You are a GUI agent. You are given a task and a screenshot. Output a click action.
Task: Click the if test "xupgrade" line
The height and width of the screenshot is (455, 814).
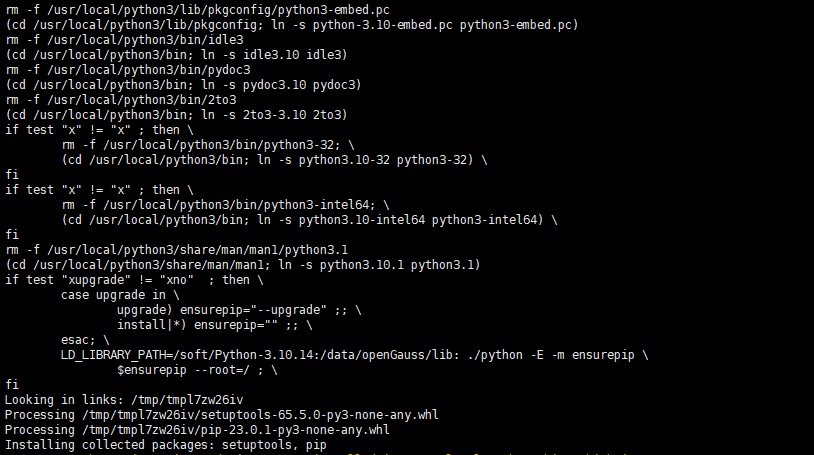128,280
